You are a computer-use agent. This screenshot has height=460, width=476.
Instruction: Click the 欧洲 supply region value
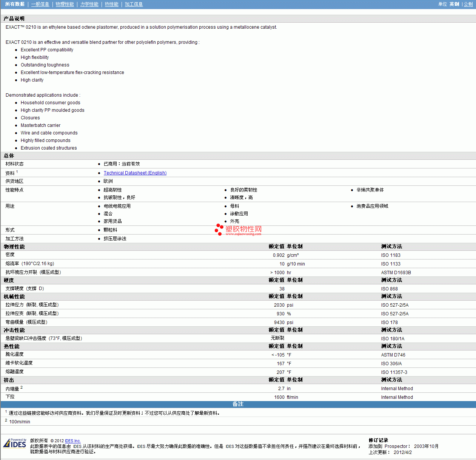[x=108, y=181]
